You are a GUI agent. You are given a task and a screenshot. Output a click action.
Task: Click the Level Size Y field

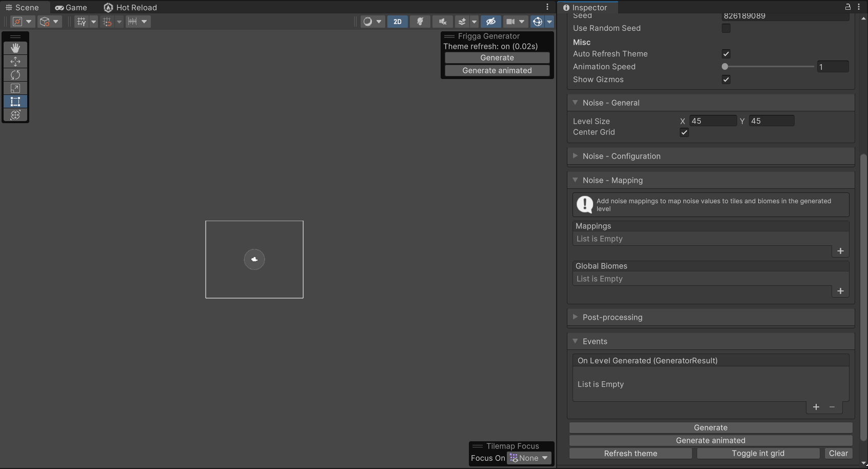click(772, 121)
